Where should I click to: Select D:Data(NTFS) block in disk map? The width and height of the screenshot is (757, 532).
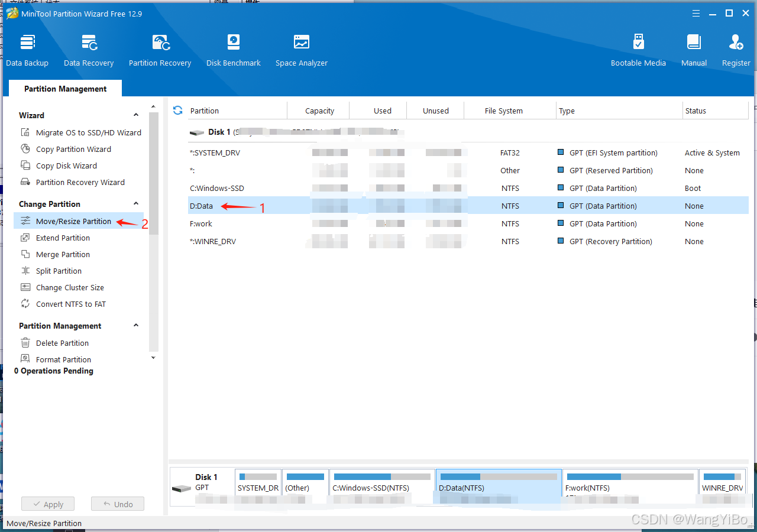tap(499, 487)
